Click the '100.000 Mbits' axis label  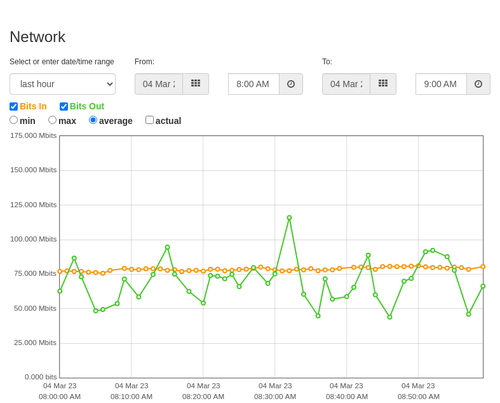coord(33,239)
